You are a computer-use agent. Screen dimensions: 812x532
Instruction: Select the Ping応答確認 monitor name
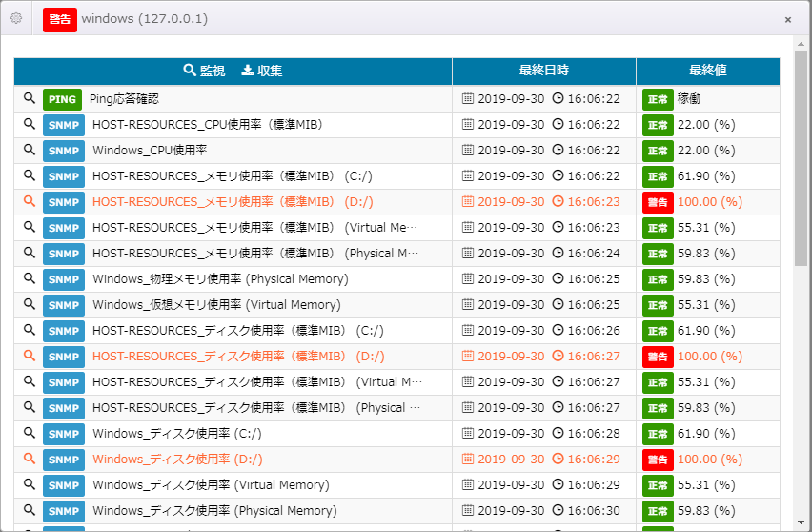tap(124, 99)
